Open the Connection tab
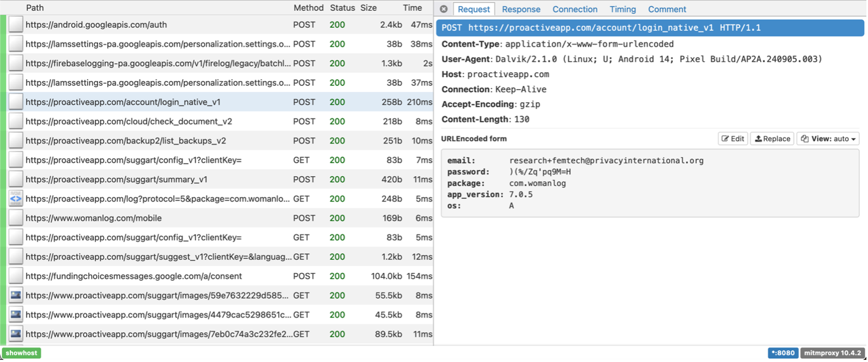 [x=575, y=9]
